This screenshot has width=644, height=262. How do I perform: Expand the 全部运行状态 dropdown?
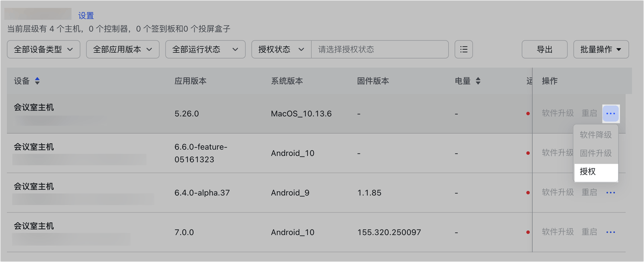(205, 49)
